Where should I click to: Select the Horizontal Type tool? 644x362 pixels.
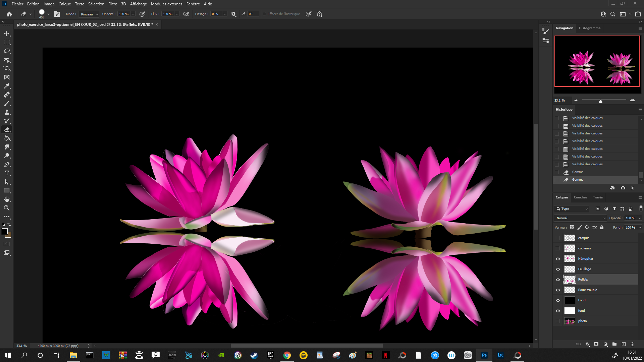click(x=7, y=173)
